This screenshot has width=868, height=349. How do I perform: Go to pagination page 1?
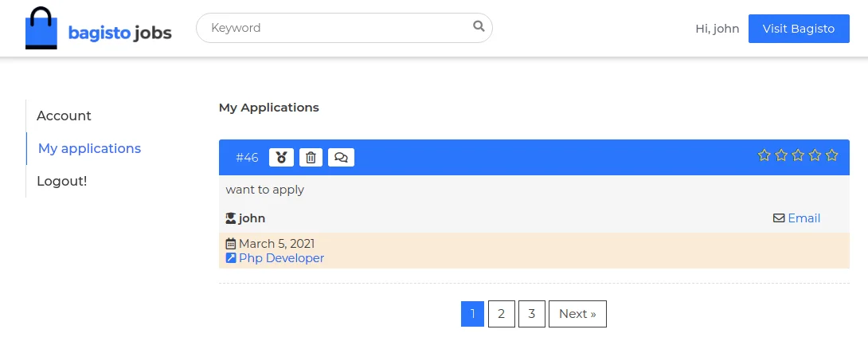pyautogui.click(x=473, y=314)
